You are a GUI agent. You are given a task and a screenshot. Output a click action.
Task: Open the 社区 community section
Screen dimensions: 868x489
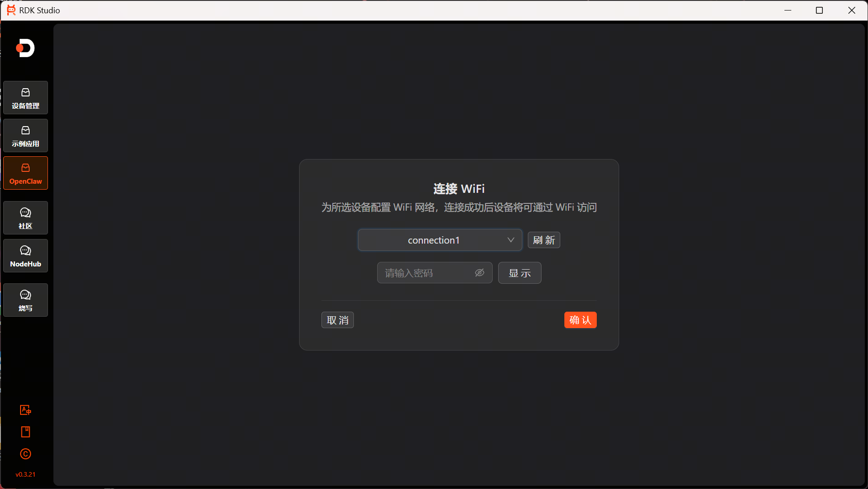click(26, 218)
